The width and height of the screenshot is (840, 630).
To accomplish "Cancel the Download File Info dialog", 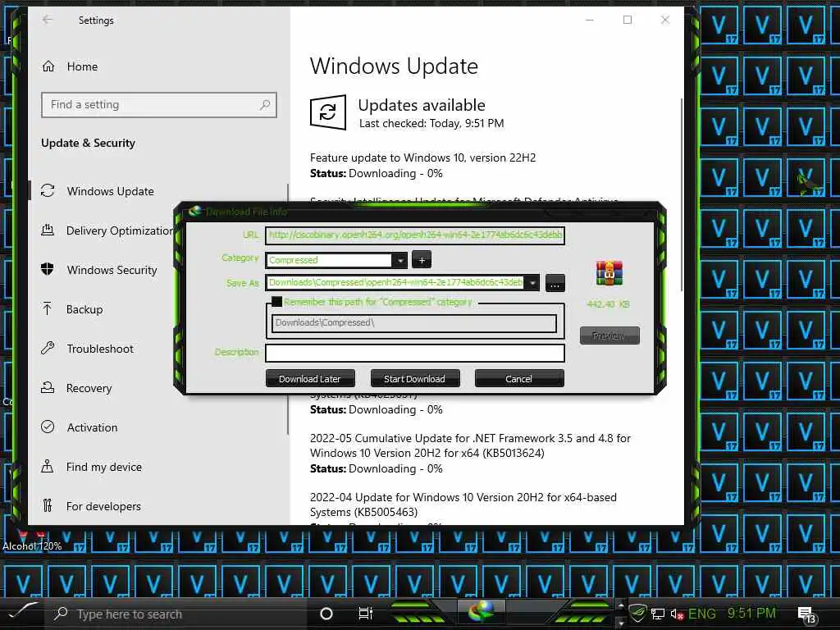I will pyautogui.click(x=518, y=379).
